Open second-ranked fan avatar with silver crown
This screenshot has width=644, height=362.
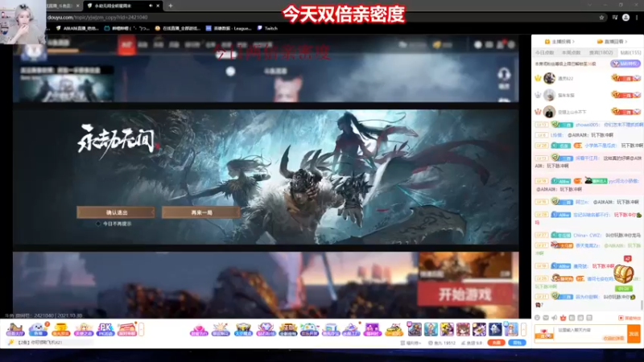click(549, 95)
